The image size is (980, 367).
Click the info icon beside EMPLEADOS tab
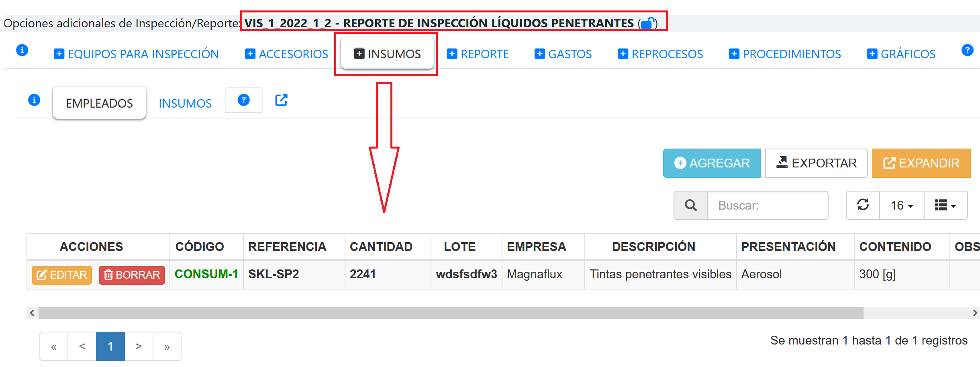click(34, 100)
